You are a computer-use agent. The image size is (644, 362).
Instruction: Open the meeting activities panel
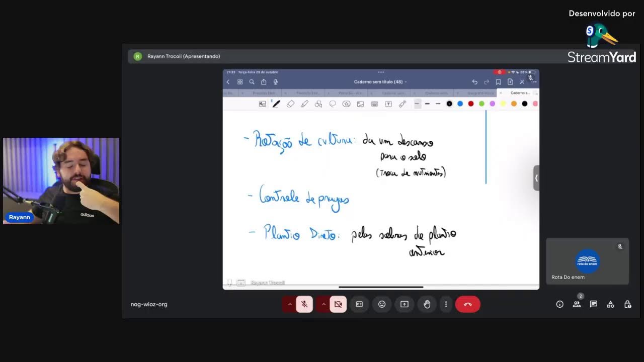tap(610, 304)
